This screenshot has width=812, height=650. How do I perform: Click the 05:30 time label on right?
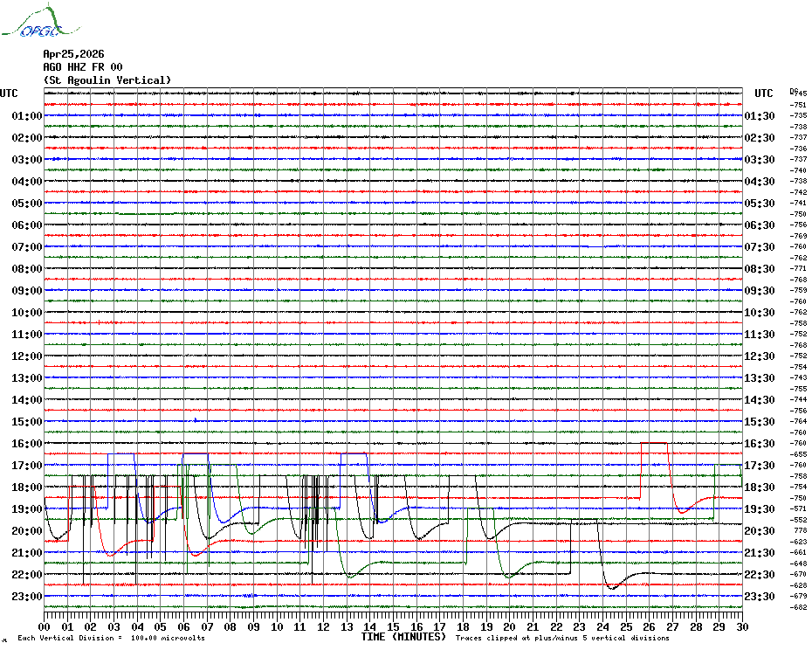point(760,204)
